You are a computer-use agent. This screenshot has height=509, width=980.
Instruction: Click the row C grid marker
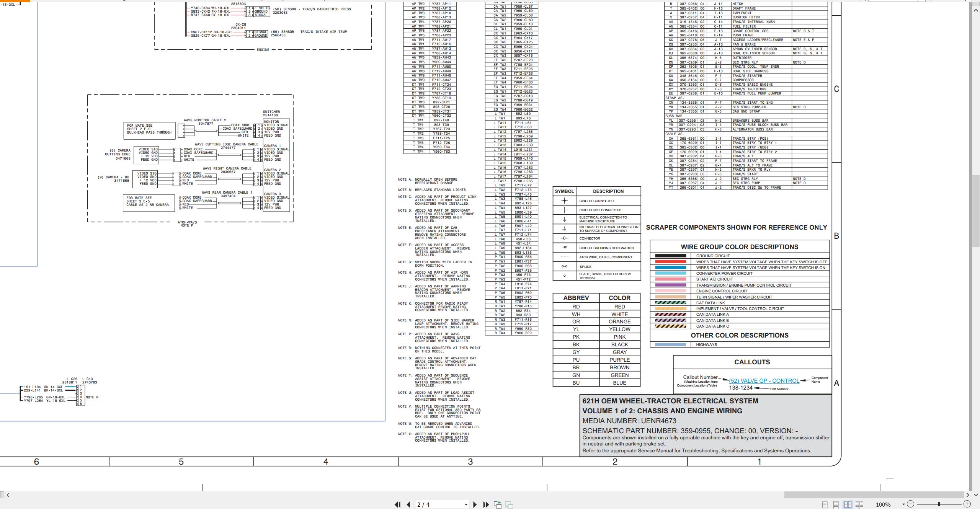click(x=836, y=89)
